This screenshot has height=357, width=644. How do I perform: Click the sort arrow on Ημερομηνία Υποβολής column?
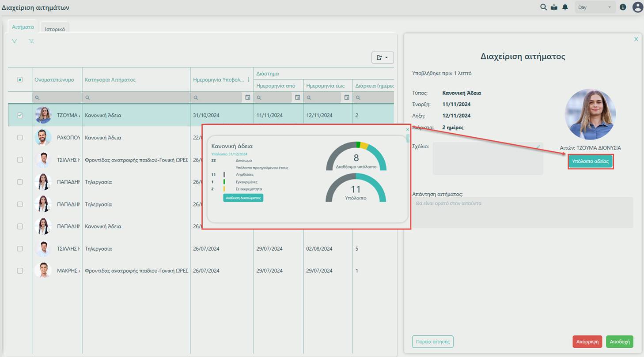248,79
